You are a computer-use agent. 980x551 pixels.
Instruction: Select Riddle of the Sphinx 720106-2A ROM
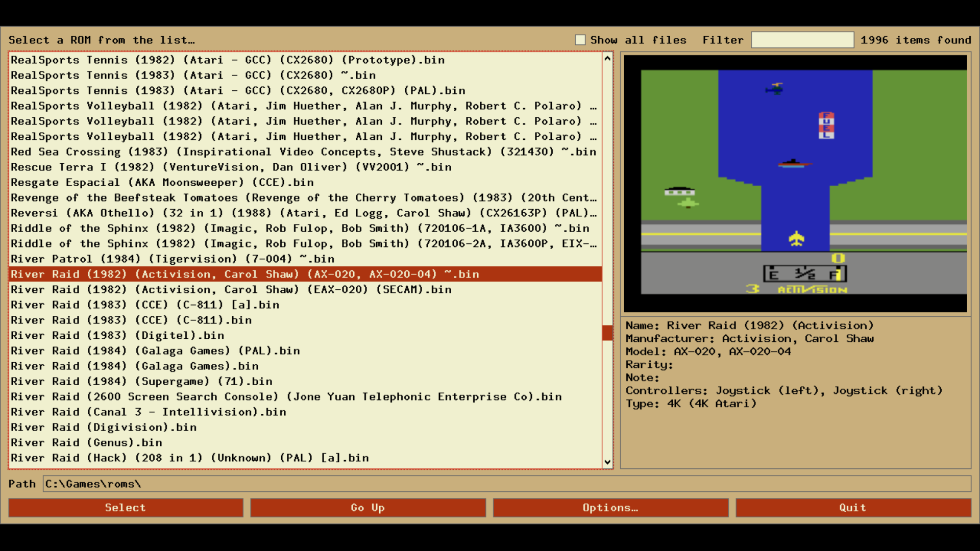pos(305,244)
